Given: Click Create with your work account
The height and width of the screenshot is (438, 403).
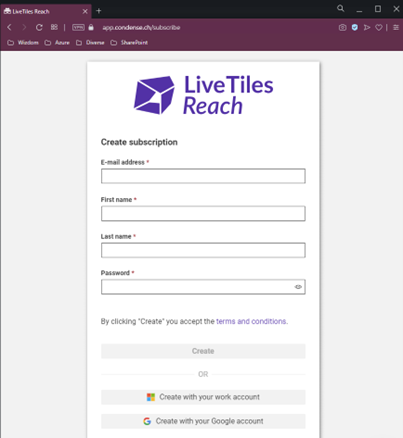Looking at the screenshot, I should [203, 397].
